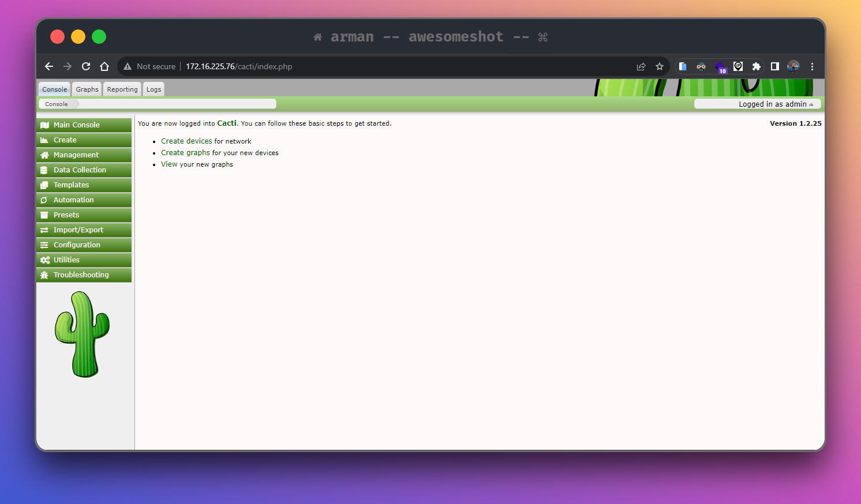The image size is (861, 504).
Task: Open the Data Collection icon
Action: click(x=46, y=170)
